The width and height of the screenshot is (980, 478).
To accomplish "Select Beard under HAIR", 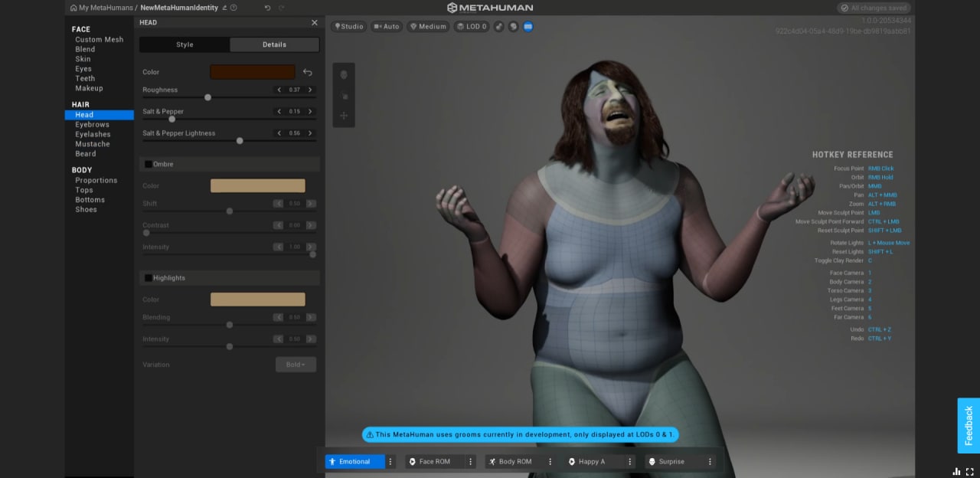I will pos(86,153).
